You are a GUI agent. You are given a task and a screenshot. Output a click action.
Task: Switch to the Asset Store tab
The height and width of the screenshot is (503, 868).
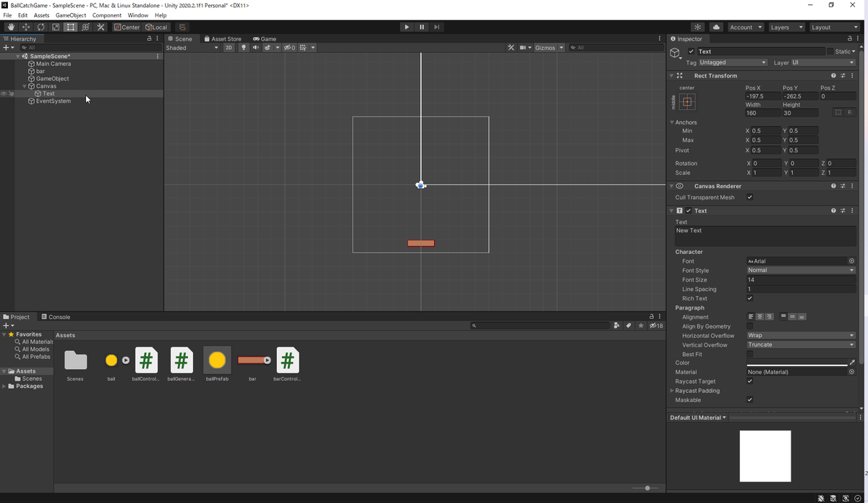223,39
